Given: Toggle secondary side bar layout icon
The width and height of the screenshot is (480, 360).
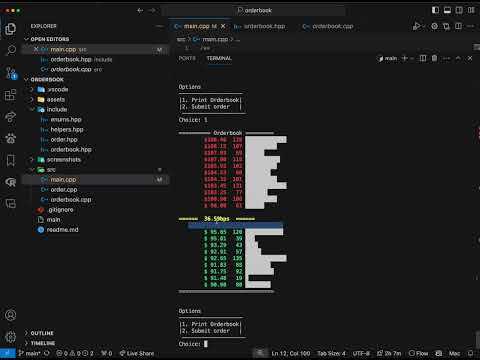Looking at the screenshot, I should pyautogui.click(x=459, y=10).
